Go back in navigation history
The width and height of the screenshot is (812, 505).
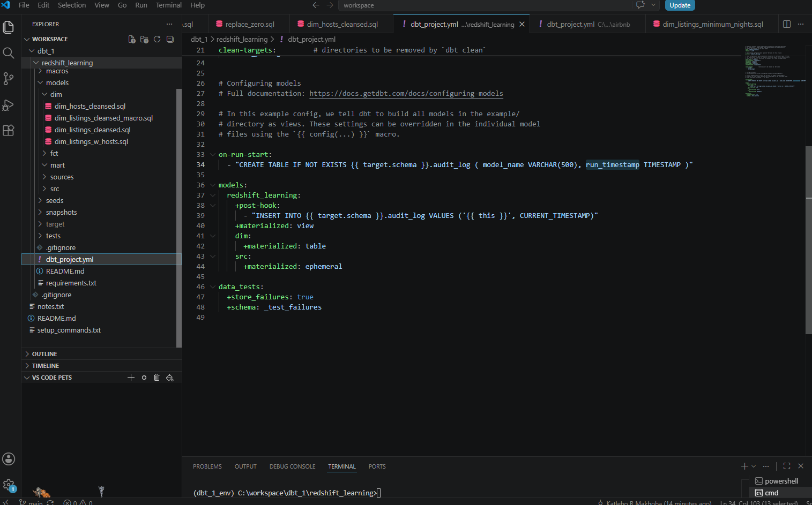click(x=316, y=5)
